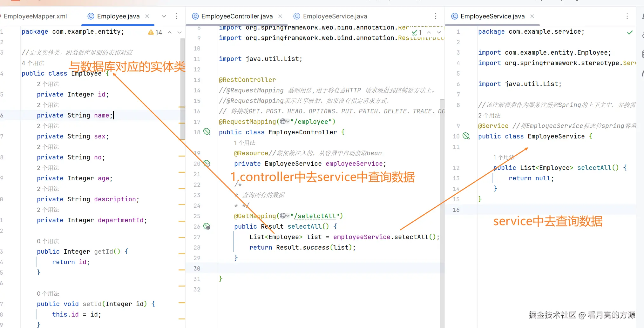Click "this.id = id;" statement
Screen dimensions: 644x328
[77, 314]
